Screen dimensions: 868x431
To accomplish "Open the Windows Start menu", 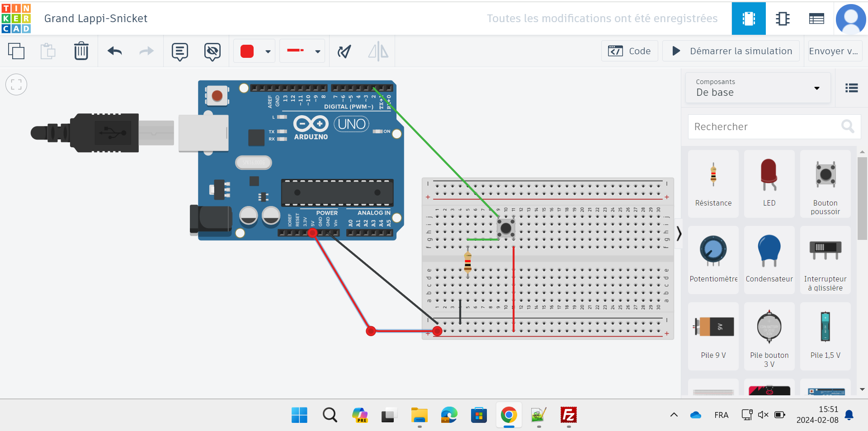I will 299,415.
